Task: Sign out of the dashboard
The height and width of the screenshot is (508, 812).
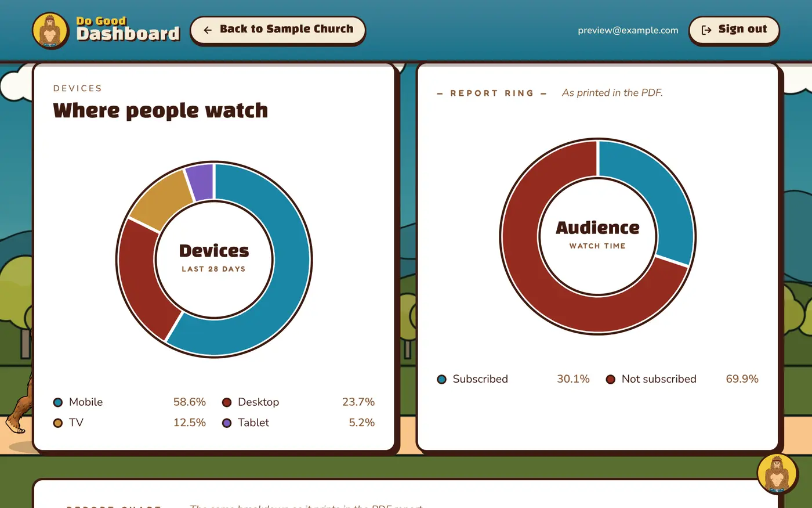Action: [734, 30]
